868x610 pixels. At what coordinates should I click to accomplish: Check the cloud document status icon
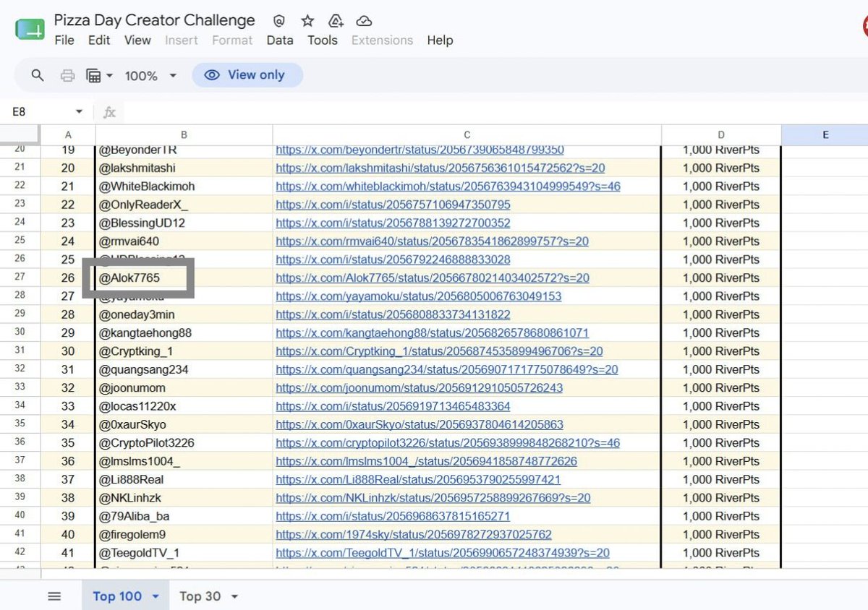tap(365, 20)
